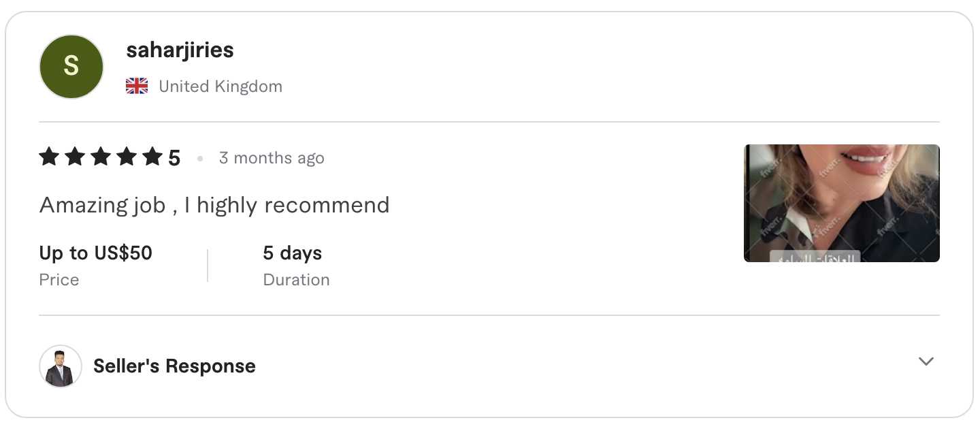This screenshot has width=980, height=429.
Task: Click the "3 months ago" timestamp
Action: tap(271, 158)
